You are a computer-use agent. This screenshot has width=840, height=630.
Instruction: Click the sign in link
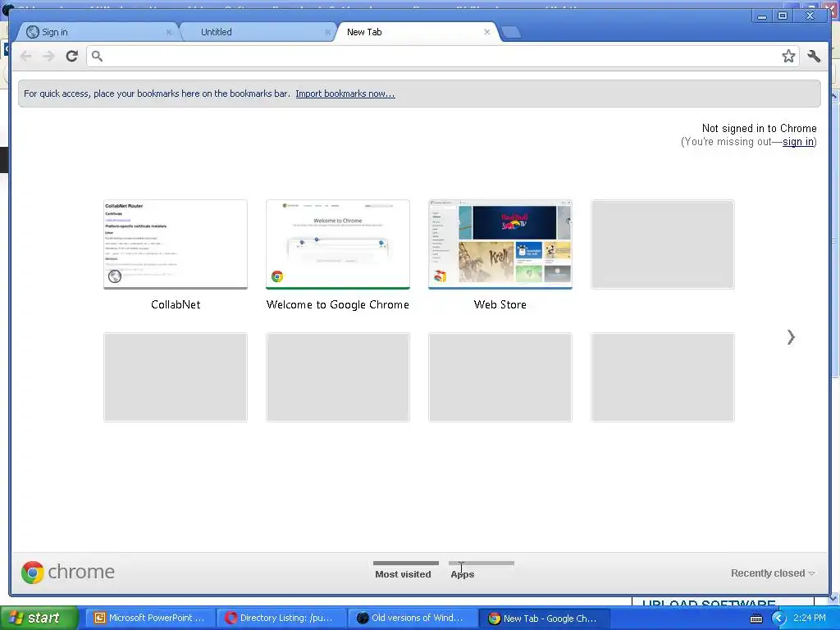pos(797,142)
